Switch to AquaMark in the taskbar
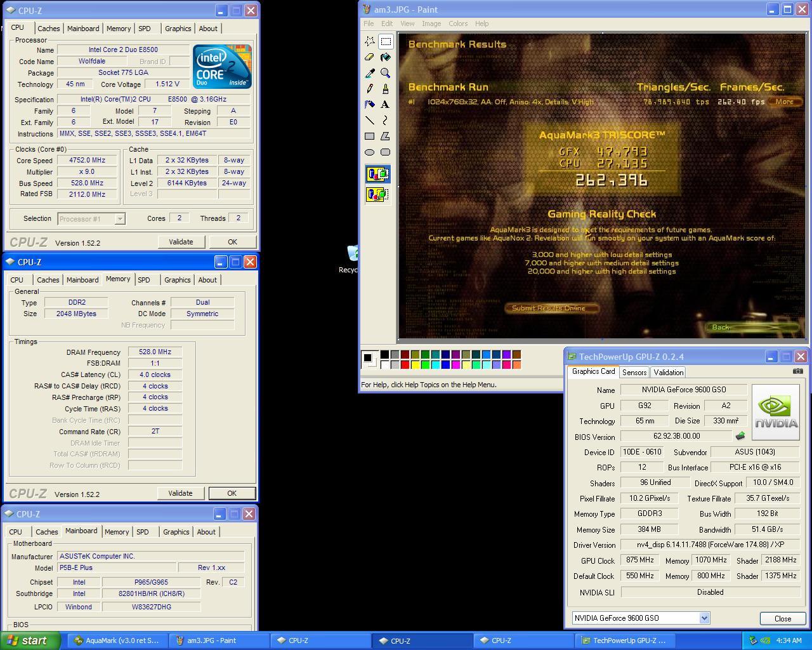The width and height of the screenshot is (812, 650). [x=117, y=640]
